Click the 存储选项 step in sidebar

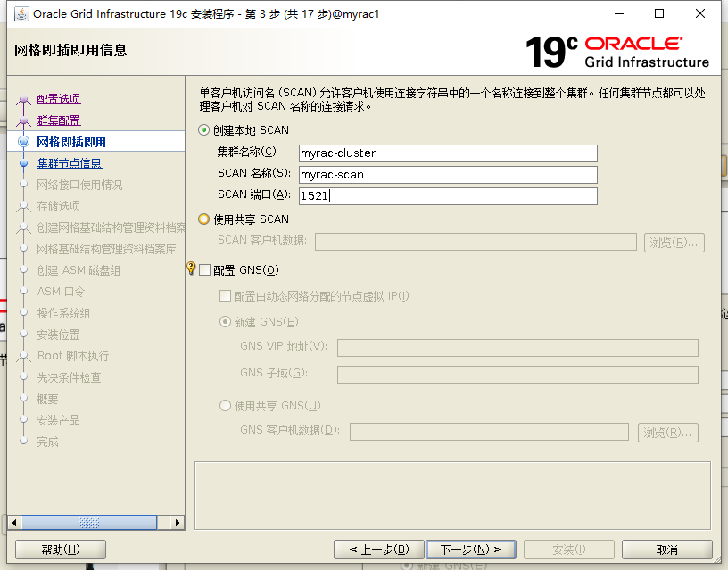coord(59,206)
